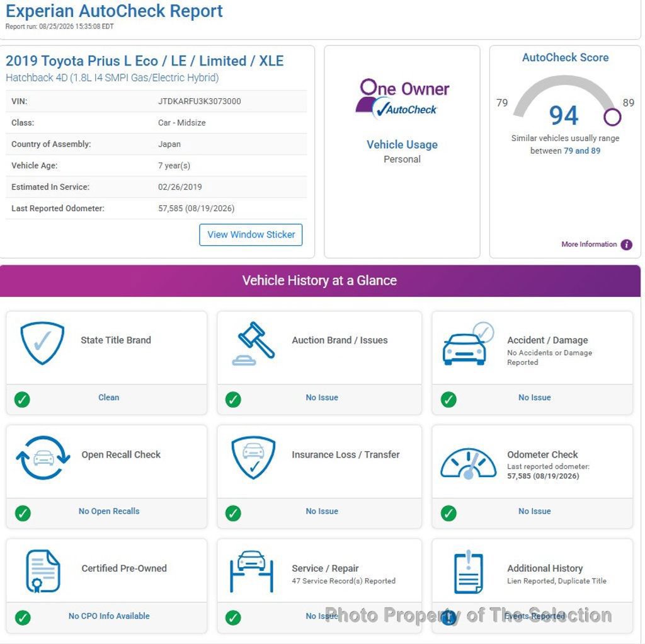
Task: Click the State Title Brand card title
Action: [x=116, y=340]
